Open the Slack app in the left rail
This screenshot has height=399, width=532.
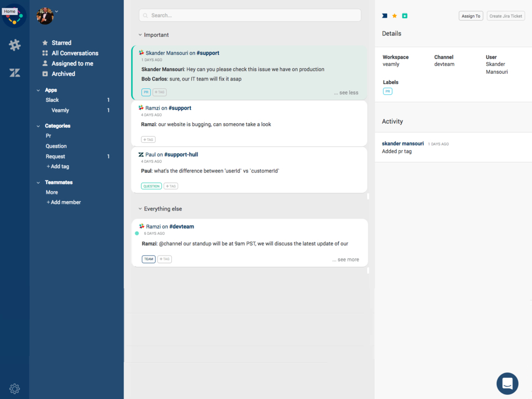15,45
